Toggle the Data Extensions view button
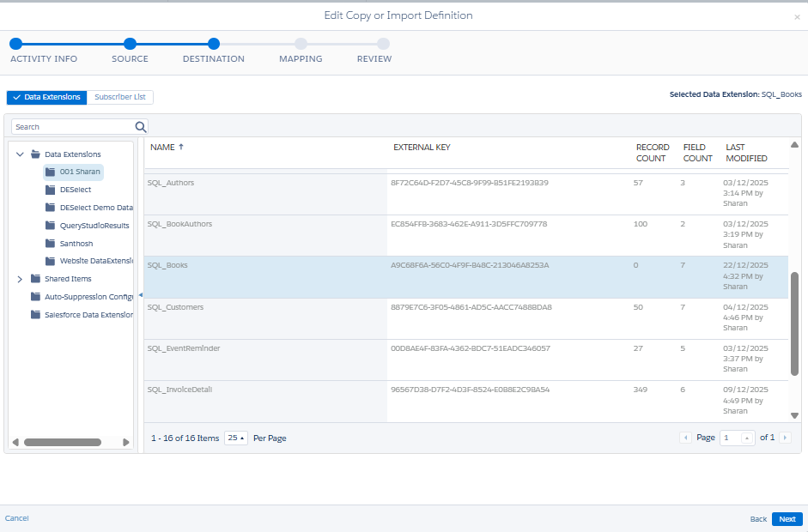Image resolution: width=808 pixels, height=532 pixels. click(x=46, y=98)
